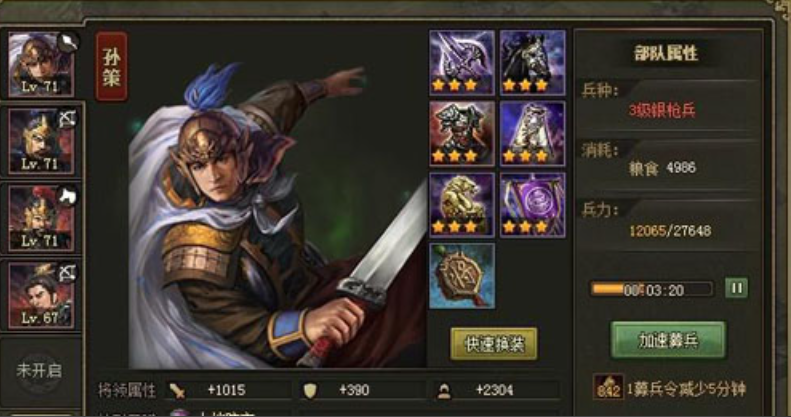791x417 pixels.
Task: Select the second Lv.71 bearded general portrait
Action: click(x=41, y=141)
